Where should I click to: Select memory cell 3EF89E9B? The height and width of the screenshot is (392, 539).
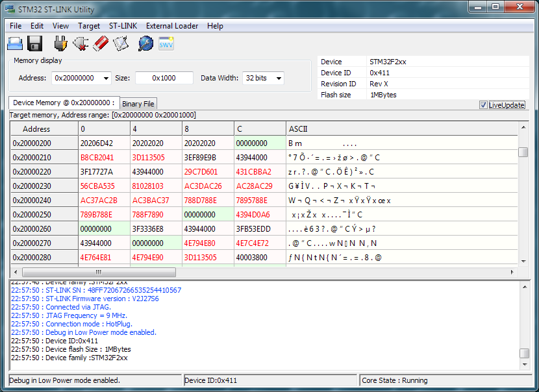click(208, 157)
